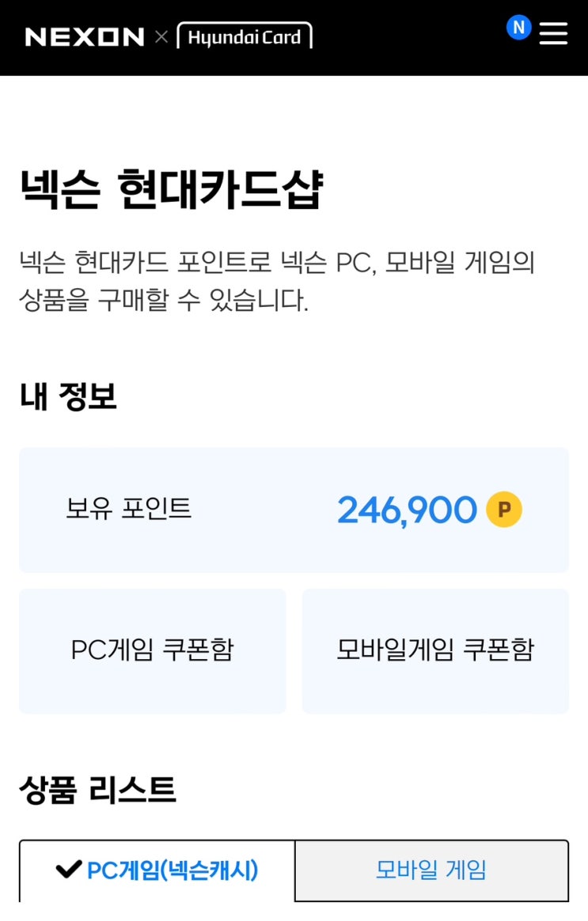Tap the 보유 포인트 label
This screenshot has height=921, width=588.
point(129,508)
